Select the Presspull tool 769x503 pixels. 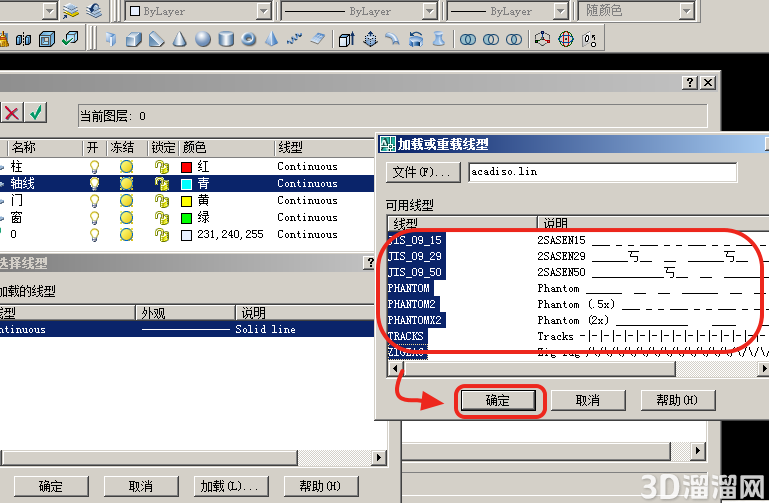pyautogui.click(x=370, y=39)
